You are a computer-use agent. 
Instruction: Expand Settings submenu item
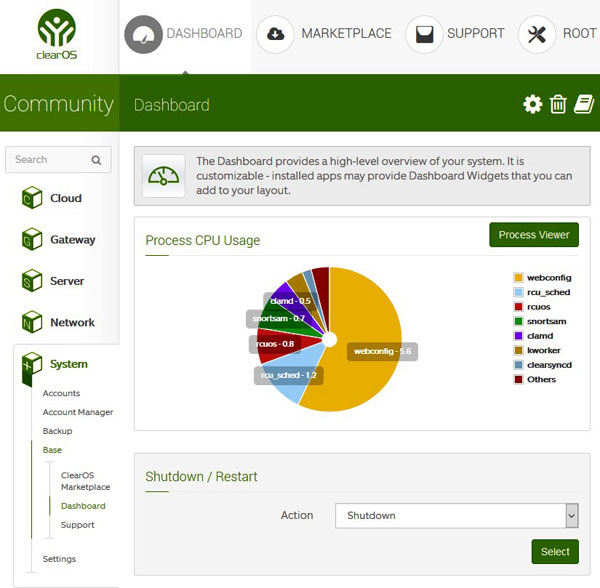click(x=59, y=559)
